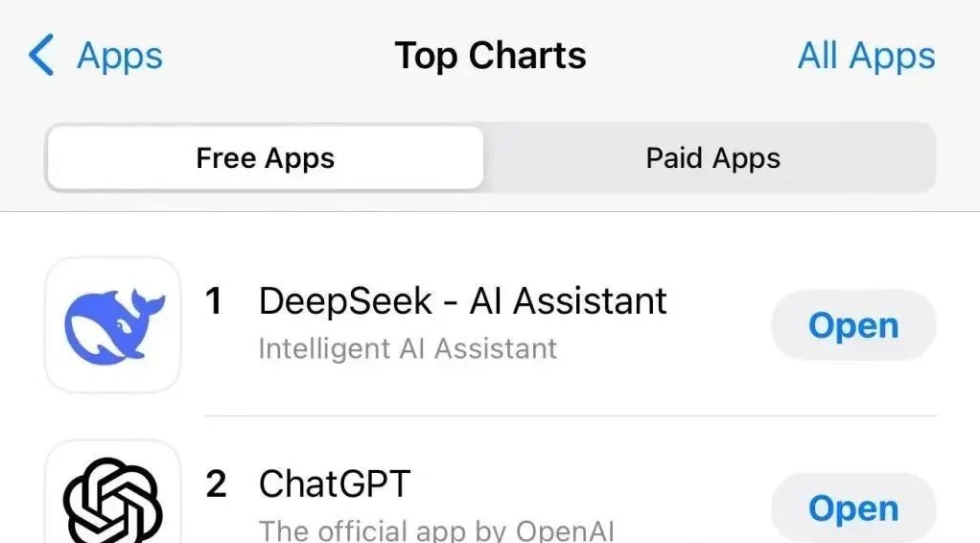This screenshot has height=543, width=980.
Task: Click empty navigation bar area left of Top Charts
Action: (x=278, y=56)
